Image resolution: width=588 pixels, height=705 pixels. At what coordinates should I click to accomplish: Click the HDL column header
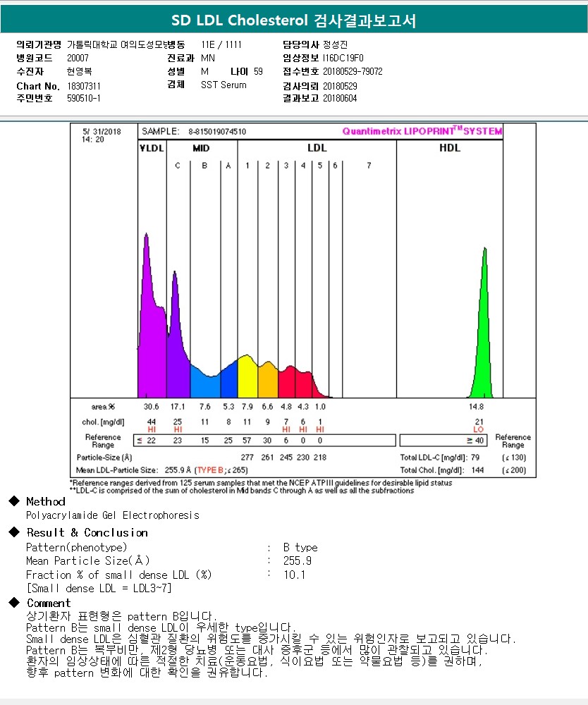point(450,148)
